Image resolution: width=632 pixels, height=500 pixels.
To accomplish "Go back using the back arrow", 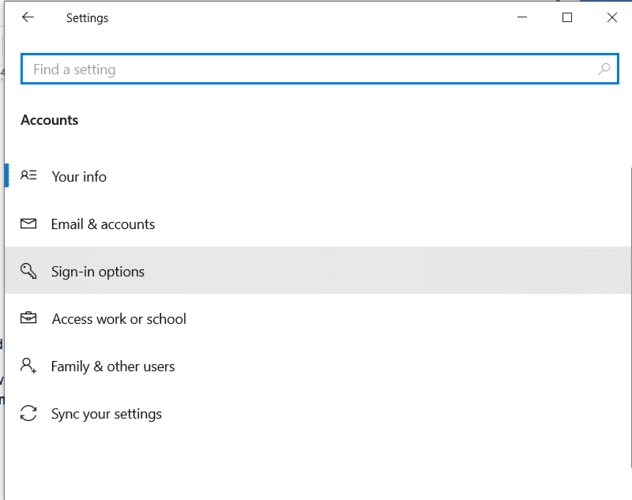I will tap(28, 17).
